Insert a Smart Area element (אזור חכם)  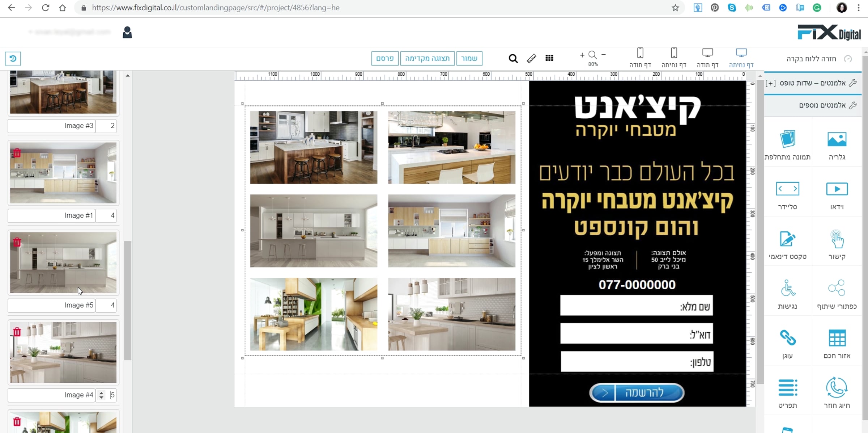click(837, 344)
